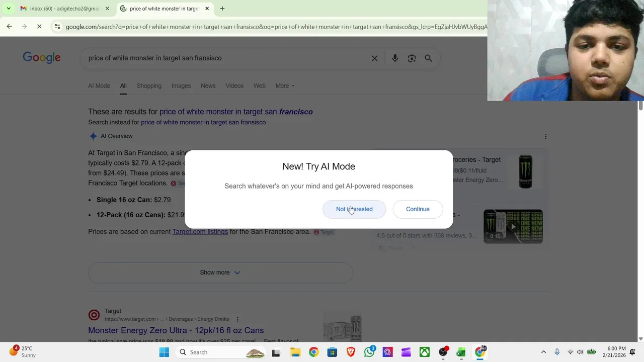The width and height of the screenshot is (644, 362).
Task: Search instead for 'san fransisco' link
Action: click(203, 122)
